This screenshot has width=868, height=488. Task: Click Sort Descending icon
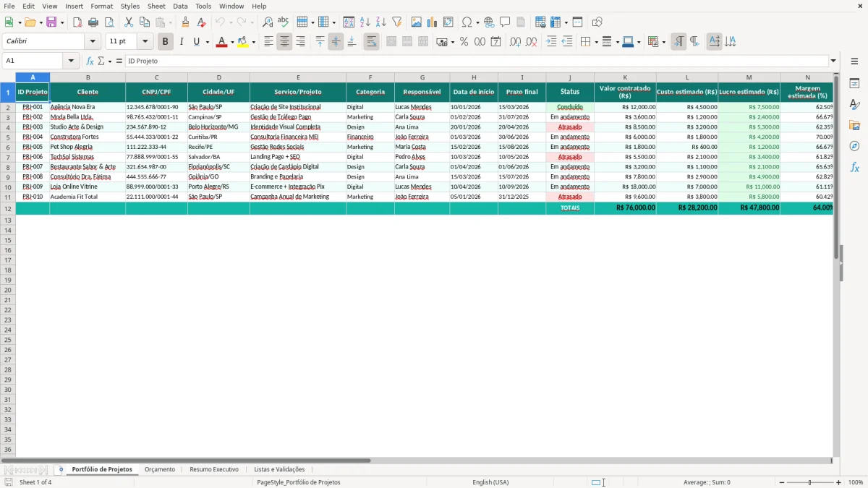click(x=381, y=22)
